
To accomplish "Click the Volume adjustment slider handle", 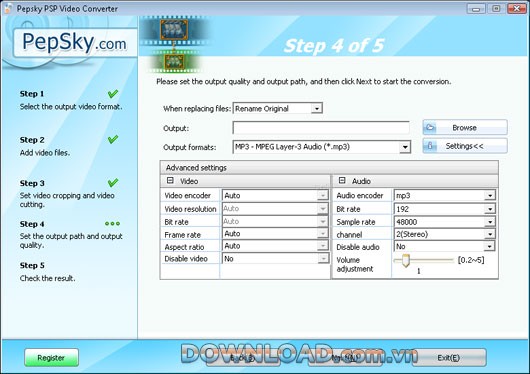I will pos(406,260).
